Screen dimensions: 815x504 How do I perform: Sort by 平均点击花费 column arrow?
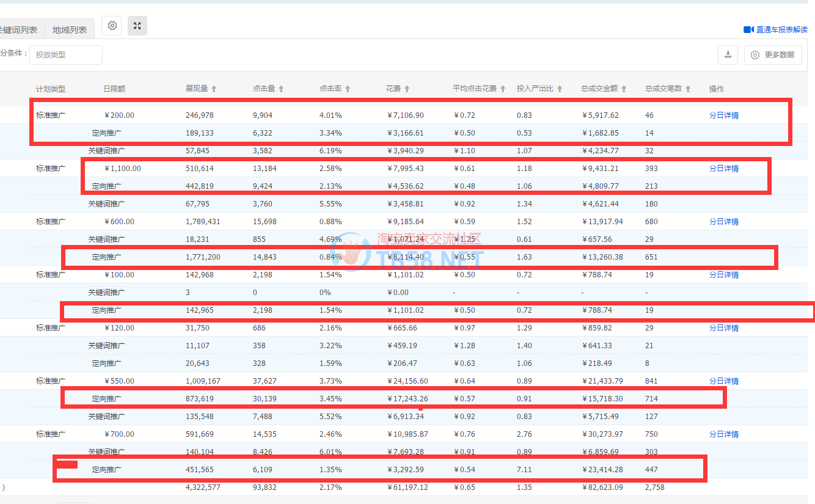click(x=503, y=89)
